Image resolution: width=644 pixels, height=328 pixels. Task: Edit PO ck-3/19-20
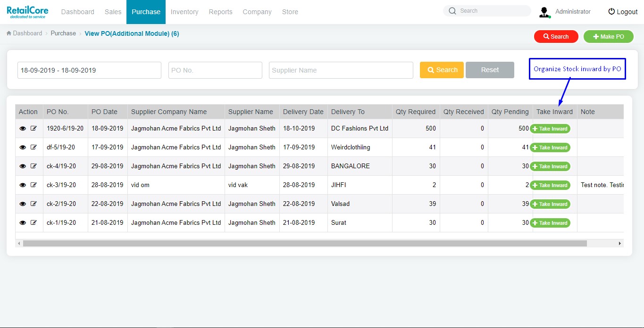point(33,185)
